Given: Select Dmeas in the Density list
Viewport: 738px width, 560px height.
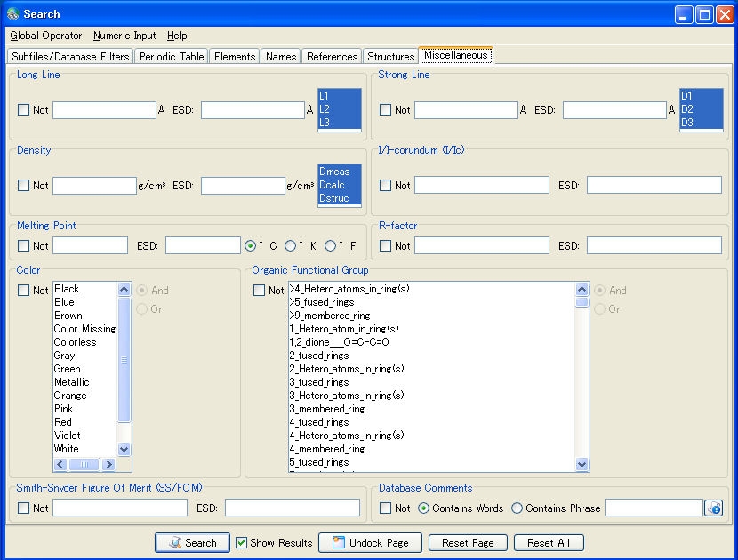Looking at the screenshot, I should 340,172.
